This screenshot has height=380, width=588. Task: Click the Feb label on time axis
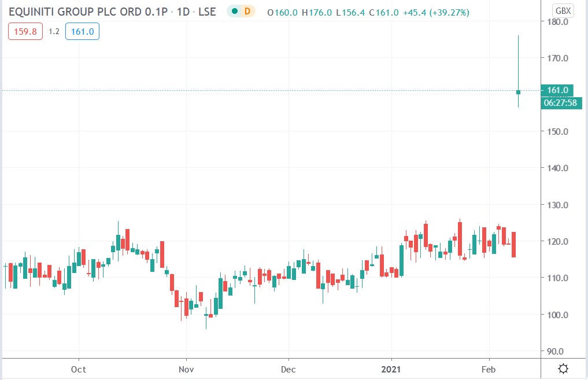[488, 370]
